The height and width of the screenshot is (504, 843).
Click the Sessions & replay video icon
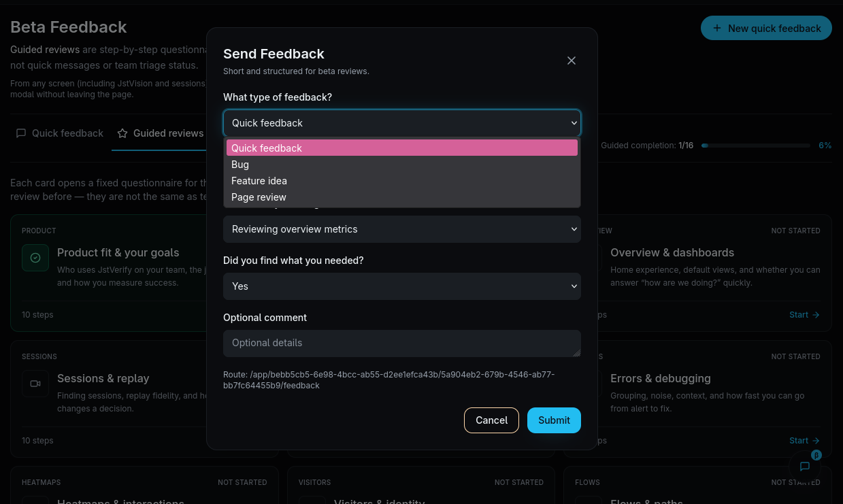click(35, 384)
